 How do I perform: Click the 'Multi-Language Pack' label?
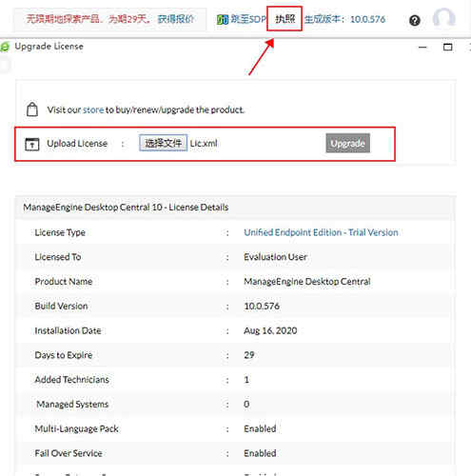[x=76, y=429]
